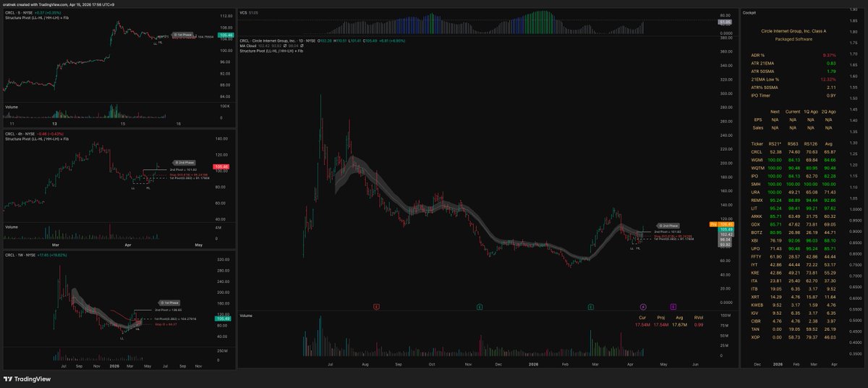Viewport: 868px width, 388px height.
Task: Click the KWEB ticker row
Action: pos(793,305)
